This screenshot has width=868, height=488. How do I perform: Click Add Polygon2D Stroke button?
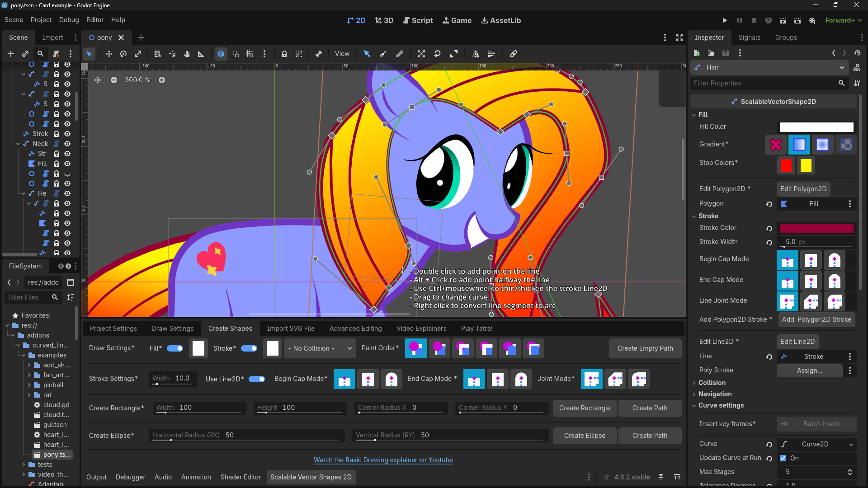[816, 319]
